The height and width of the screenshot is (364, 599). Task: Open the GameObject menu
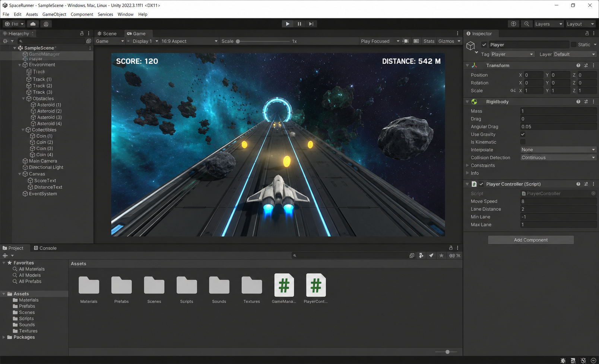(54, 15)
